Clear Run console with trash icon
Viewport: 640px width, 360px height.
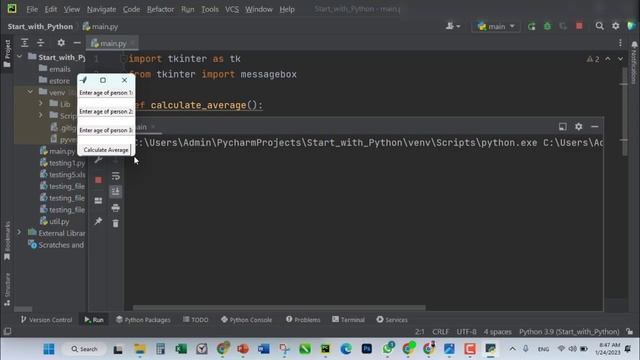coord(116,223)
